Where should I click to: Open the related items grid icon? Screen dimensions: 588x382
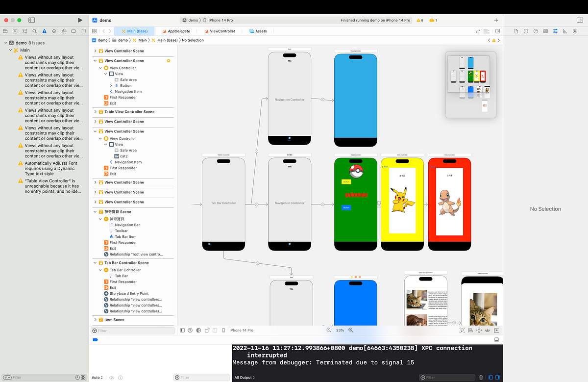(x=94, y=30)
